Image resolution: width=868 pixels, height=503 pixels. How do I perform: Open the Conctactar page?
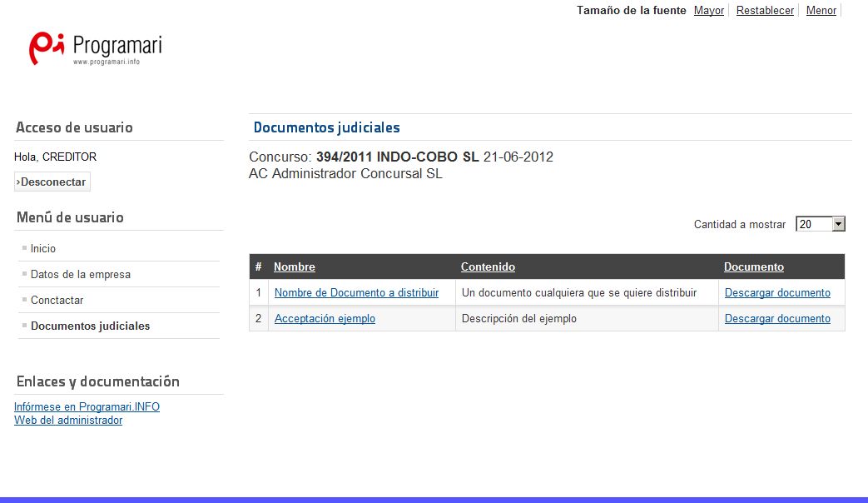[56, 300]
